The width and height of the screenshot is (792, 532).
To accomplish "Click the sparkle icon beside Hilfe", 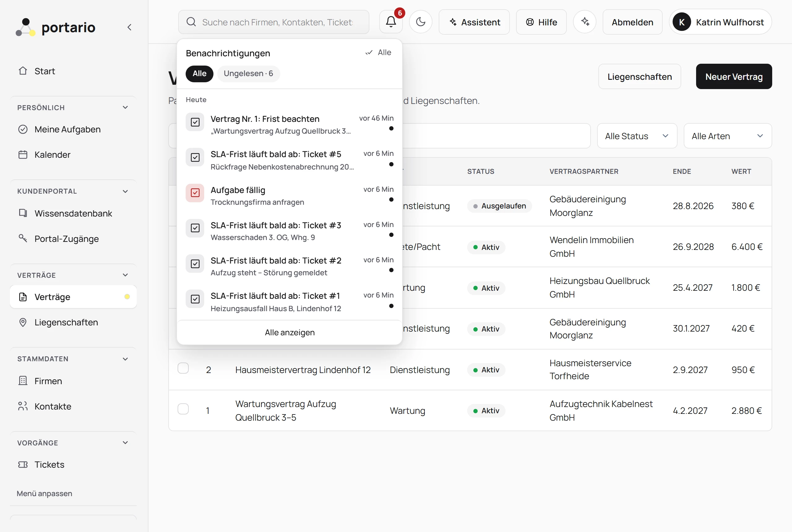I will click(585, 22).
